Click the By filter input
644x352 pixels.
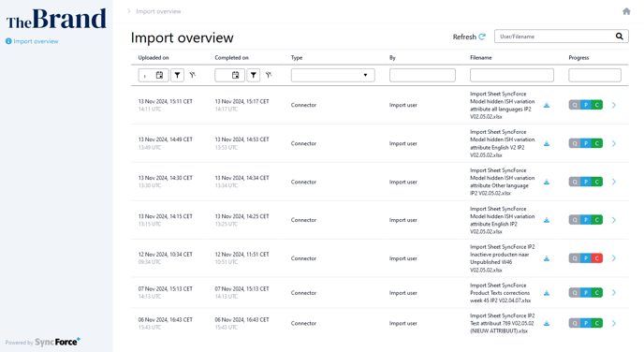tap(422, 75)
